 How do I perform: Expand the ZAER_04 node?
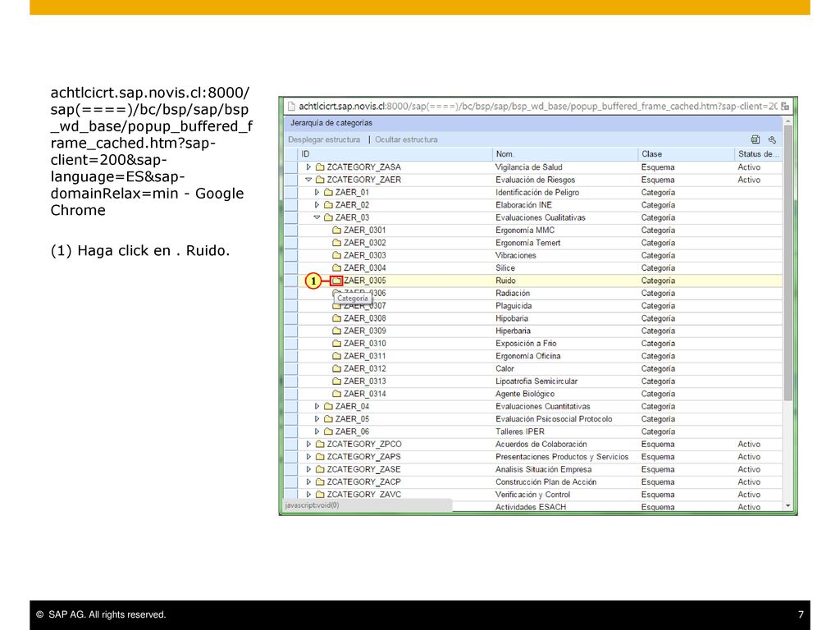[317, 406]
